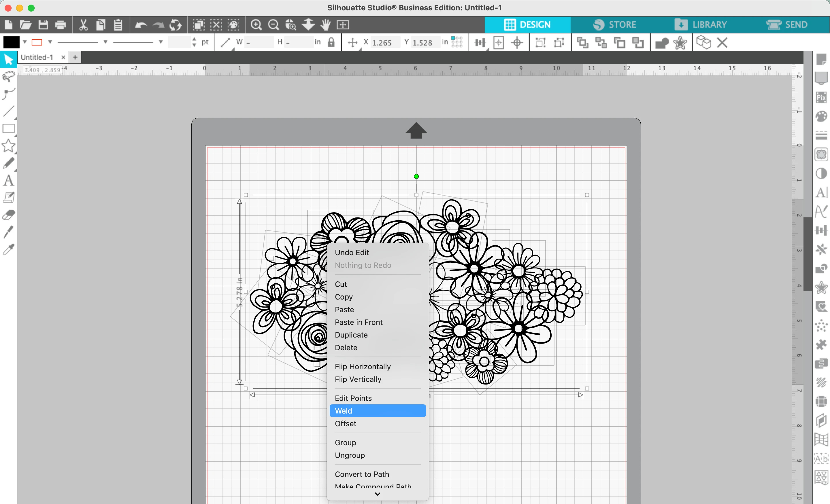This screenshot has width=830, height=504.
Task: Activate the Select arrow tool
Action: click(8, 60)
